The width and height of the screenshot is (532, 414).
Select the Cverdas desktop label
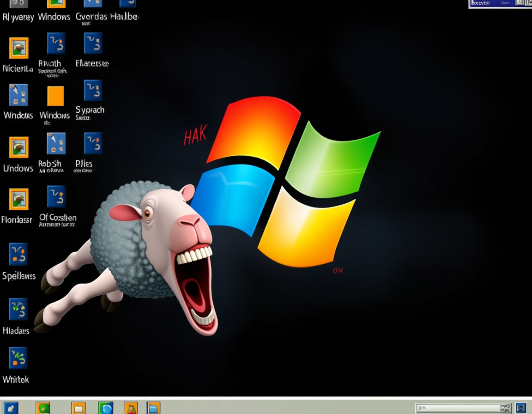(91, 17)
